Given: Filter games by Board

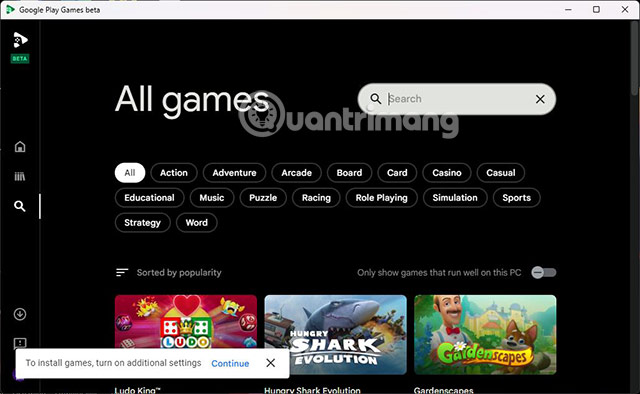Looking at the screenshot, I should coord(349,173).
